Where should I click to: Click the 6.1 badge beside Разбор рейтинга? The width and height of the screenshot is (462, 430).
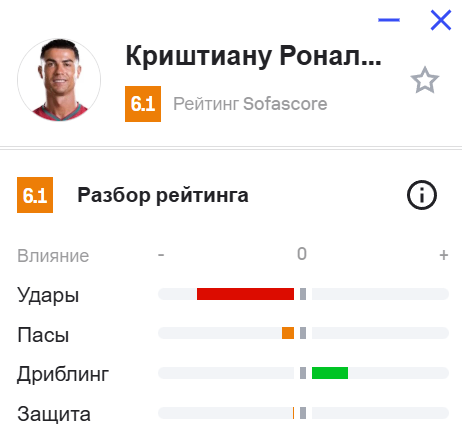click(x=35, y=195)
